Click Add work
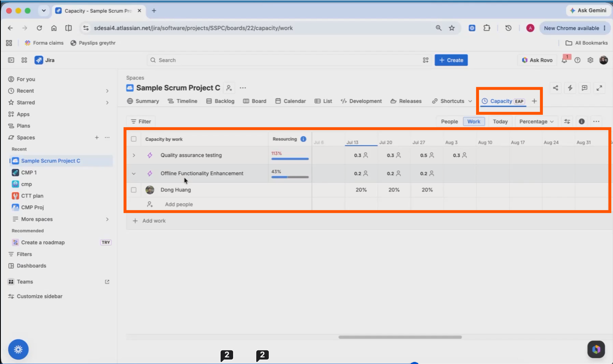Image resolution: width=613 pixels, height=364 pixels. click(x=149, y=221)
